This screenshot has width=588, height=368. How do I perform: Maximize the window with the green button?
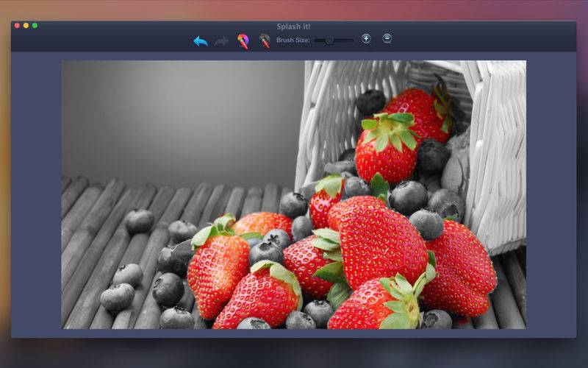(35, 26)
